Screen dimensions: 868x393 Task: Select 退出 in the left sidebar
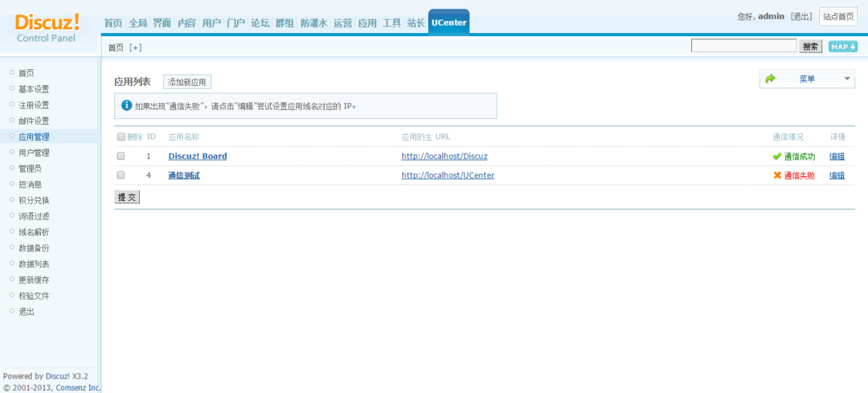(x=26, y=312)
